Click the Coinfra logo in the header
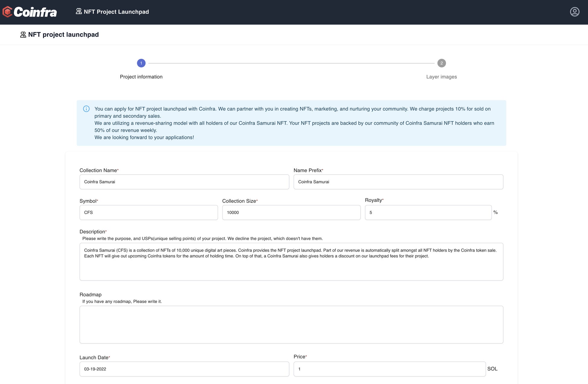This screenshot has width=588, height=384. click(8, 12)
